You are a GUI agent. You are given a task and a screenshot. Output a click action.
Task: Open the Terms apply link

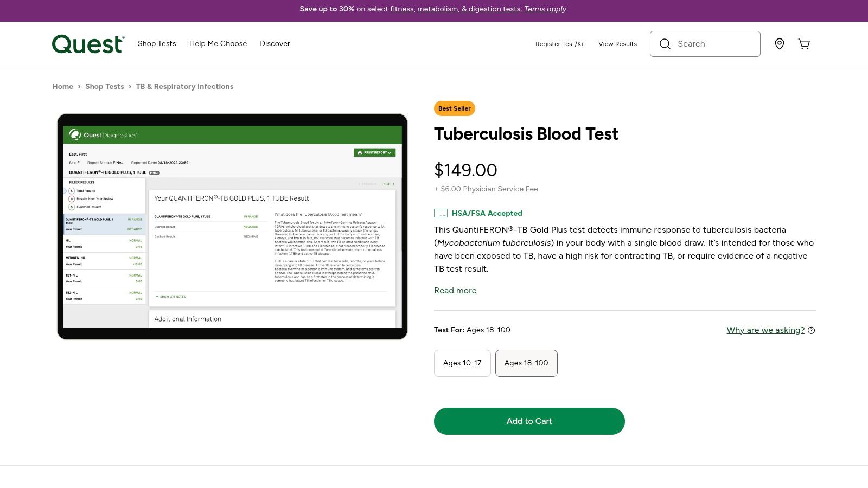pyautogui.click(x=545, y=9)
